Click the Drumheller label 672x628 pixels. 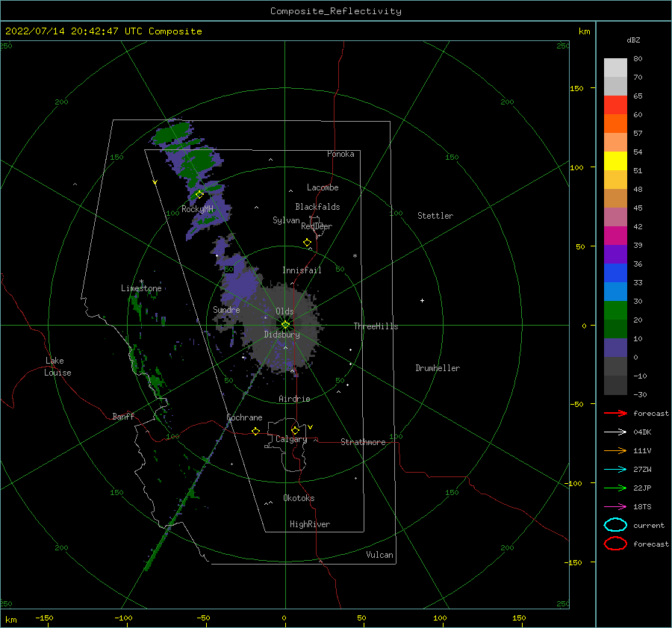(438, 368)
